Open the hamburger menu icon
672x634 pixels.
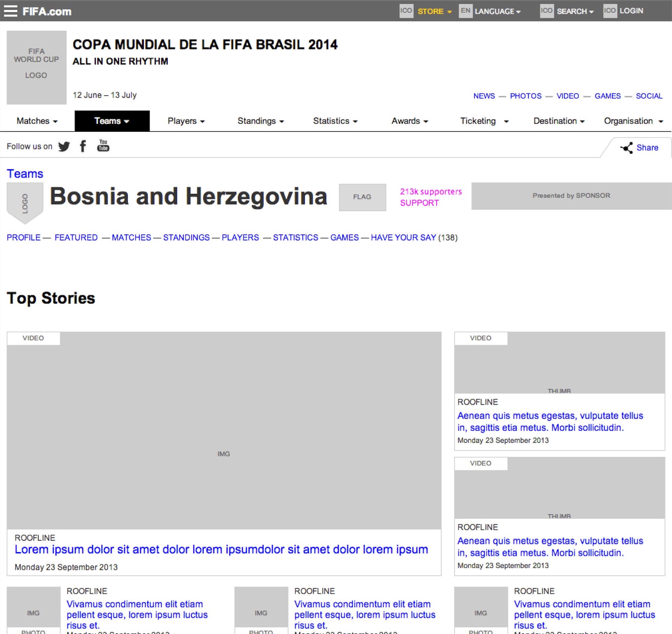click(x=10, y=11)
